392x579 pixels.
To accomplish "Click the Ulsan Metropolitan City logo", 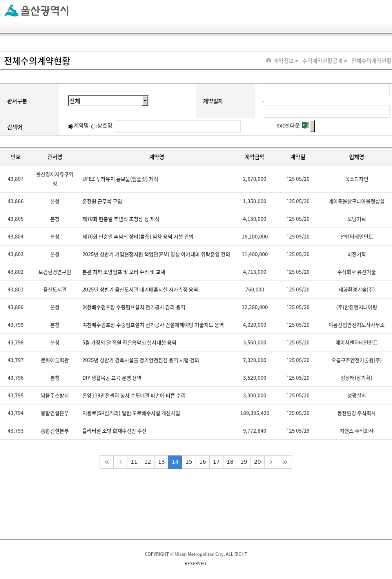I will (x=36, y=11).
